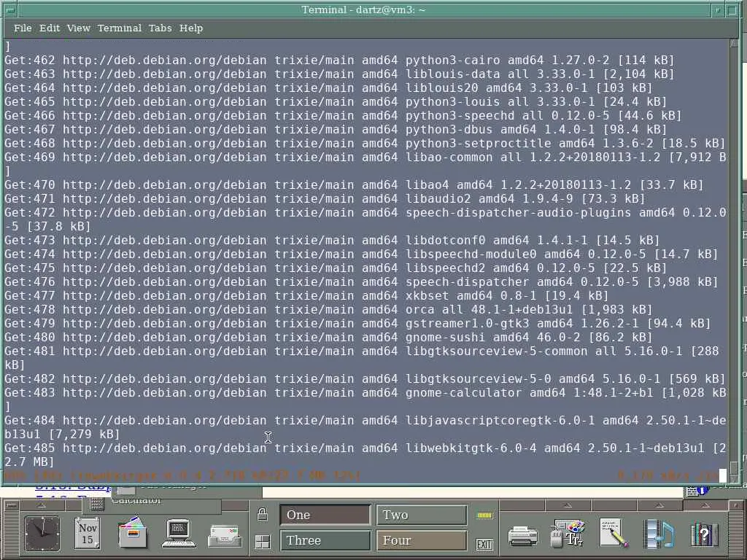The height and width of the screenshot is (560, 747).
Task: Open the multimedia film and music icon
Action: 659,533
